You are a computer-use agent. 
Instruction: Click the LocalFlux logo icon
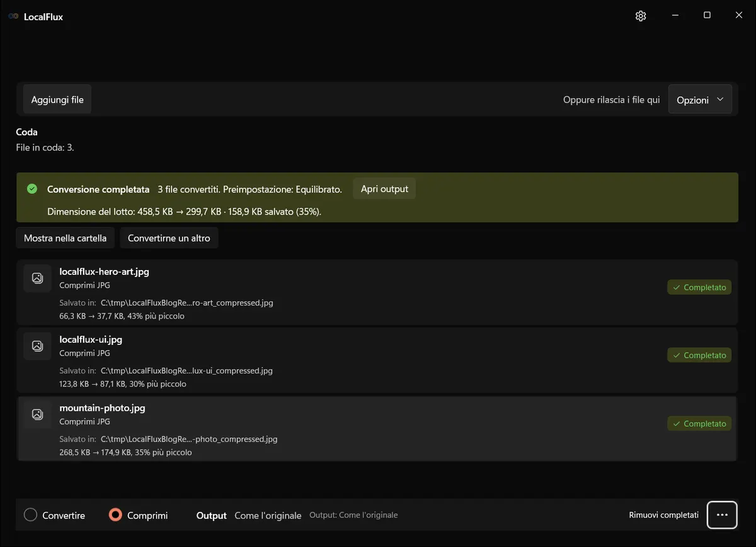pyautogui.click(x=13, y=17)
